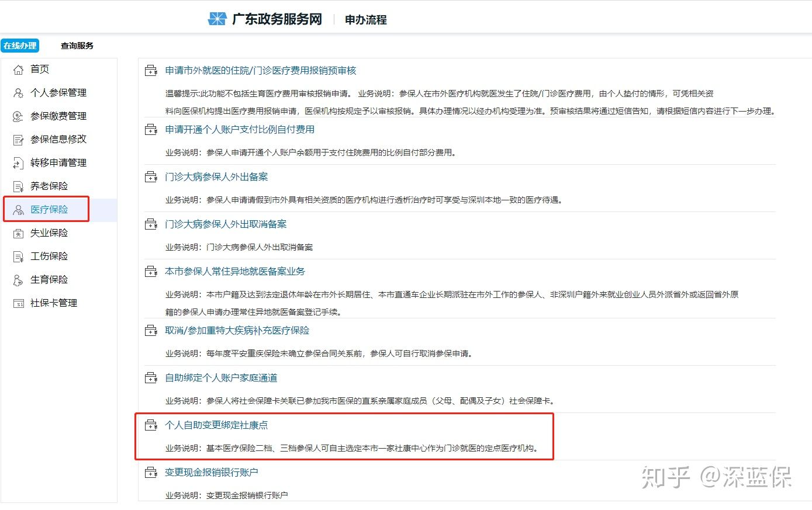The image size is (812, 510).
Task: Click briefcase icon beside 门诊大病参保人外出备案
Action: pyautogui.click(x=151, y=176)
